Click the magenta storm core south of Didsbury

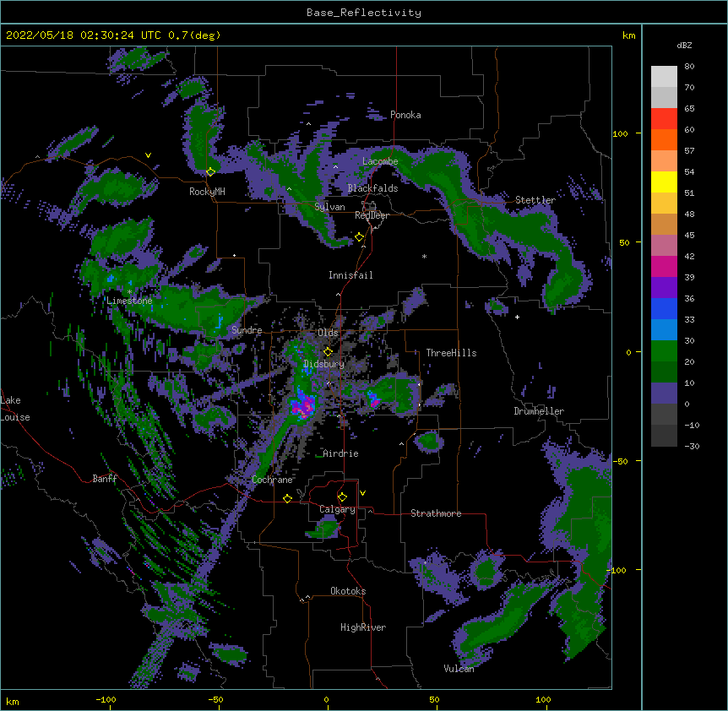click(x=303, y=406)
